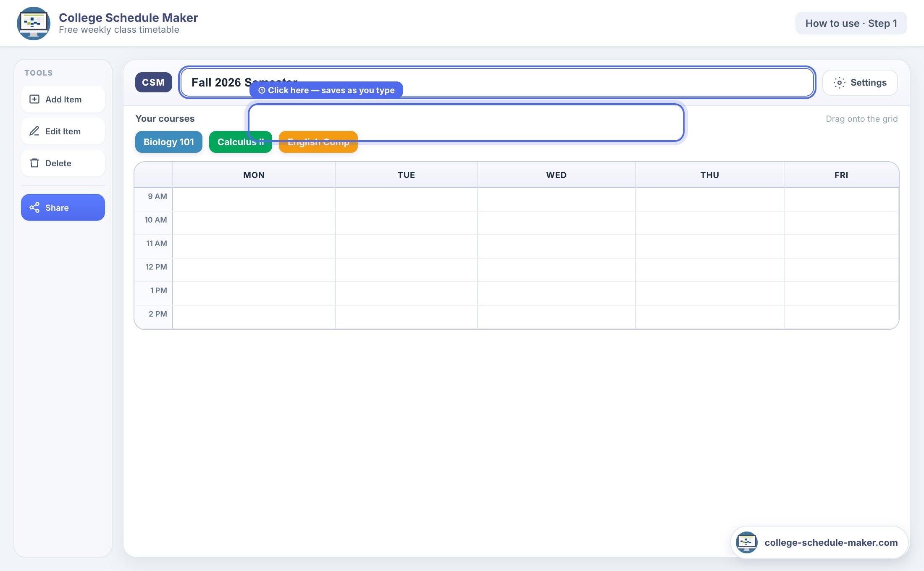
Task: Select the English Comp course chip
Action: click(318, 142)
